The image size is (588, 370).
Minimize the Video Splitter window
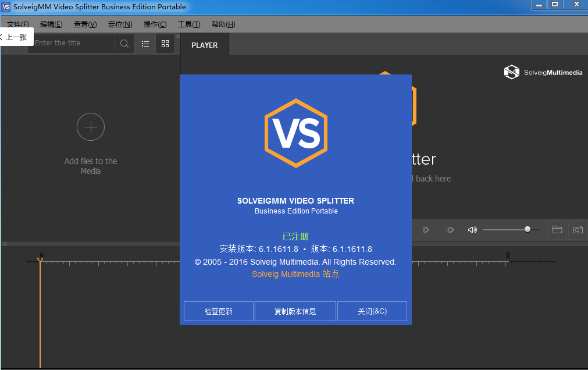[x=539, y=5]
